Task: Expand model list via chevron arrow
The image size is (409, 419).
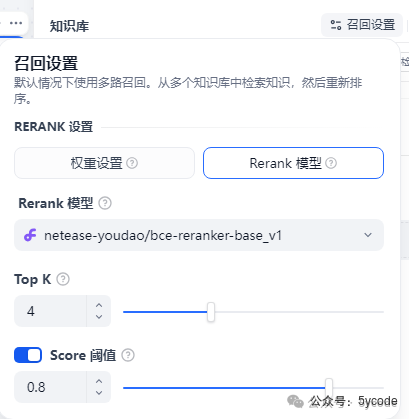Action: click(x=368, y=235)
